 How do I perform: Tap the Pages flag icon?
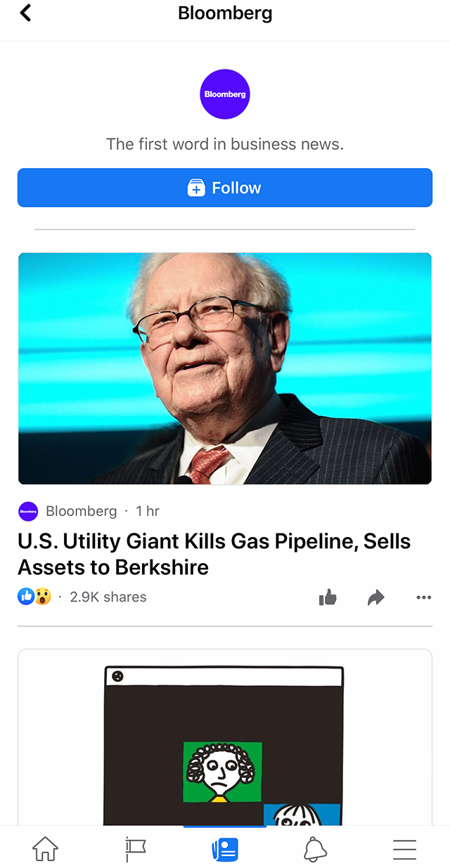(135, 848)
